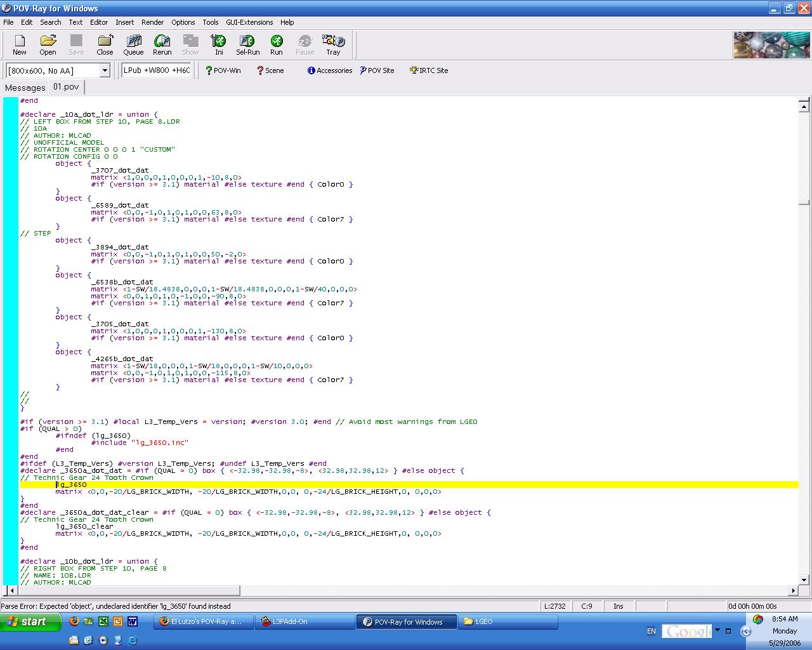This screenshot has width=812, height=650.
Task: Launch Word from quick launch bar
Action: (x=133, y=621)
